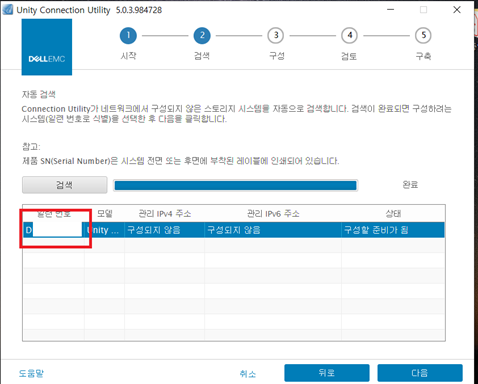Select the serial number cell starting with D
The width and height of the screenshot is (478, 384).
point(54,230)
